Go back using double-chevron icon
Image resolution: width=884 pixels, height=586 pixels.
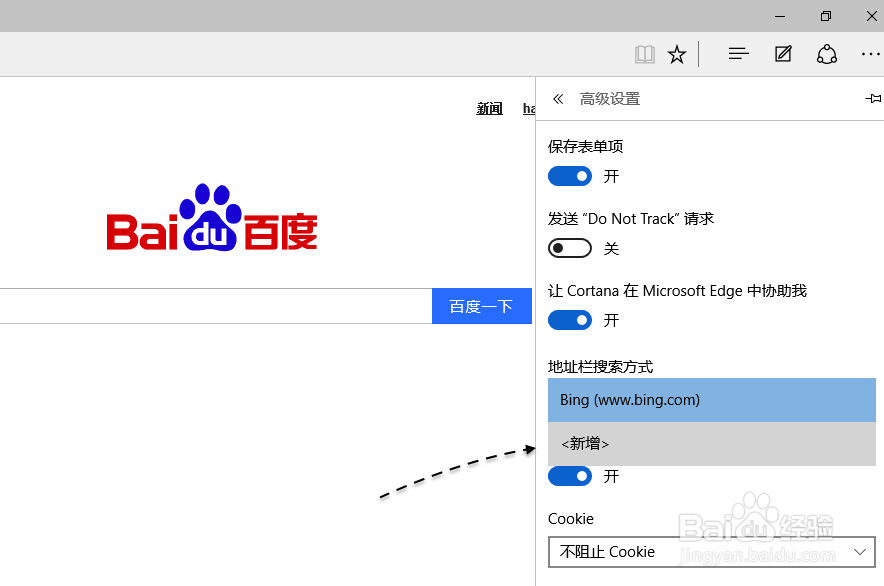click(558, 99)
